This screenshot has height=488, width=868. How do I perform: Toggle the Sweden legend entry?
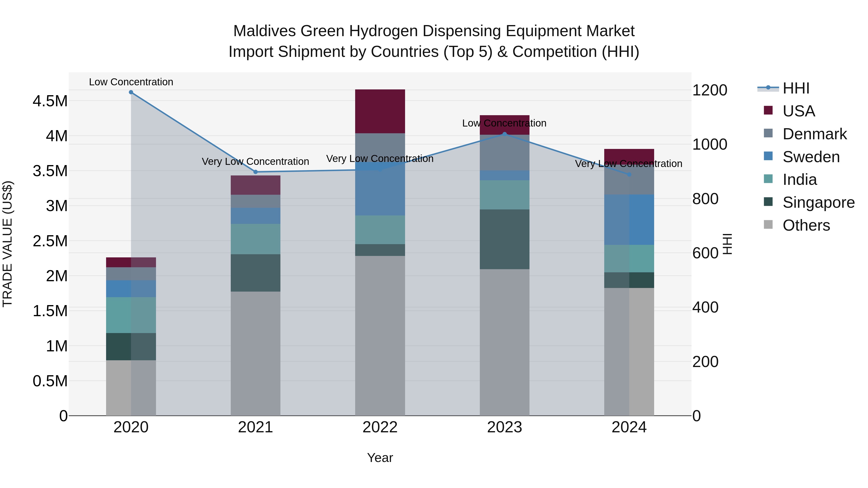point(802,157)
